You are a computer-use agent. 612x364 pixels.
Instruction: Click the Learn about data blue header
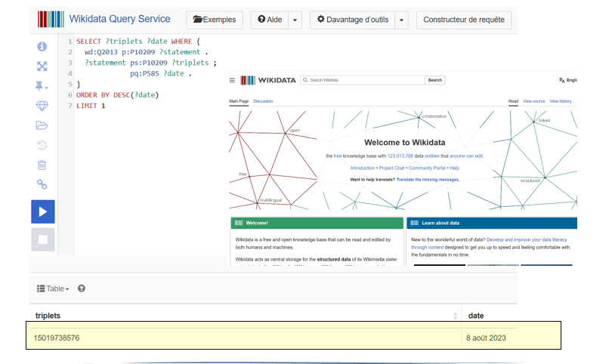point(492,224)
